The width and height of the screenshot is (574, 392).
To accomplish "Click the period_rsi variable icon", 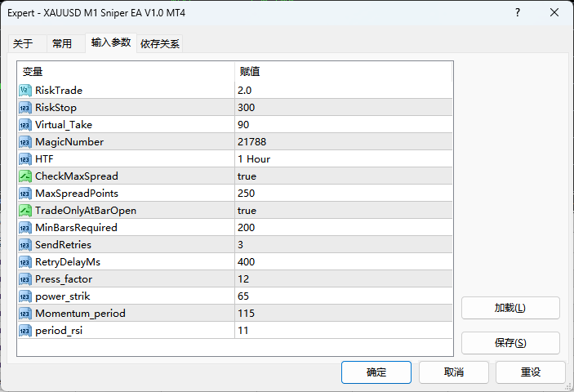I will tap(25, 330).
